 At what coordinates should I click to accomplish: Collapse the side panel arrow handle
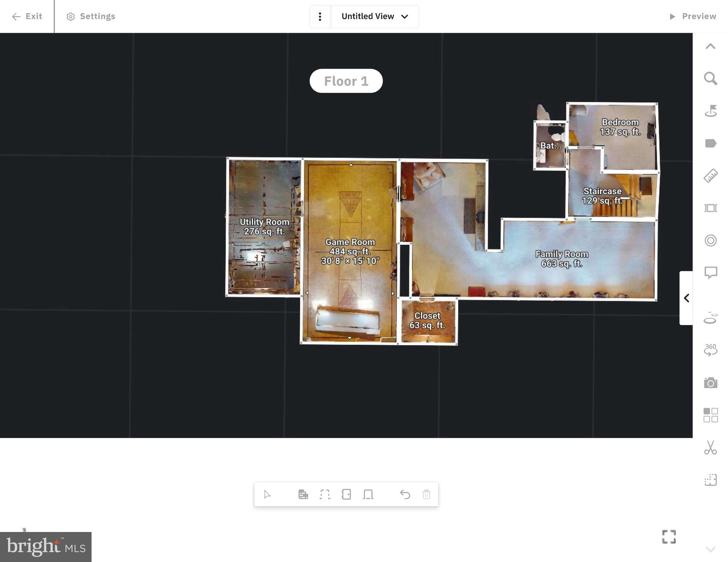point(686,298)
